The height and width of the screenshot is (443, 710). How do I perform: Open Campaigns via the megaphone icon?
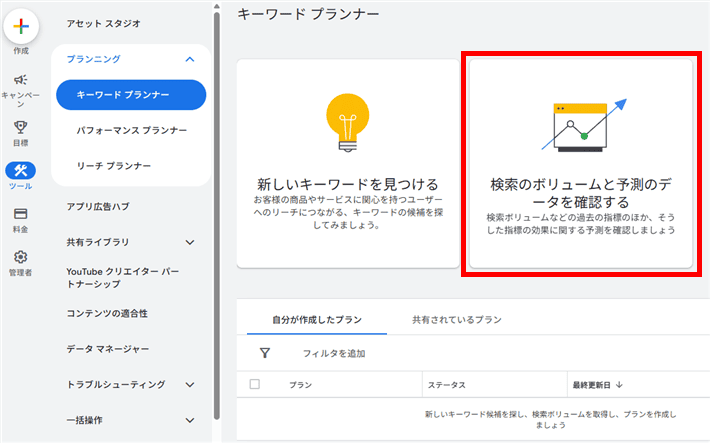pos(20,80)
